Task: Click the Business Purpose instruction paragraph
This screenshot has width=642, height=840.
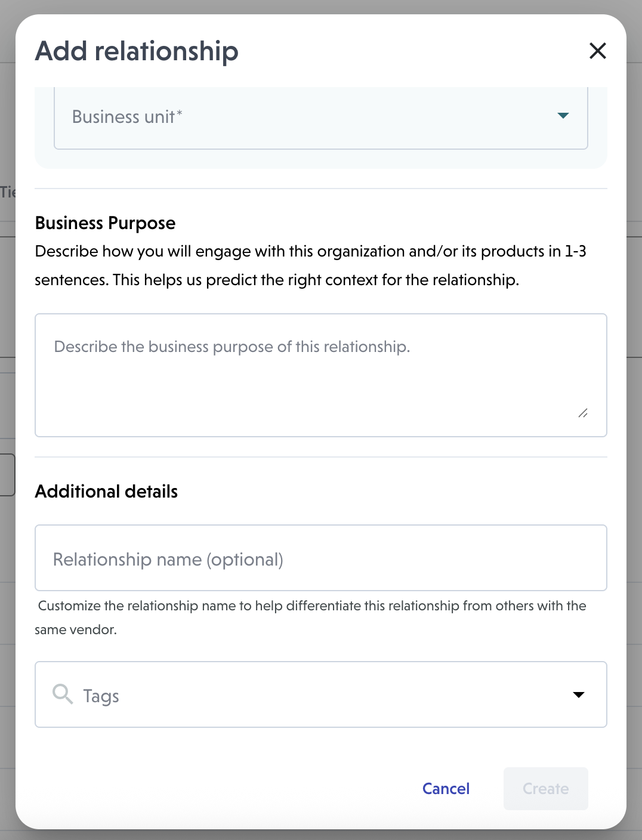Action: 310,265
